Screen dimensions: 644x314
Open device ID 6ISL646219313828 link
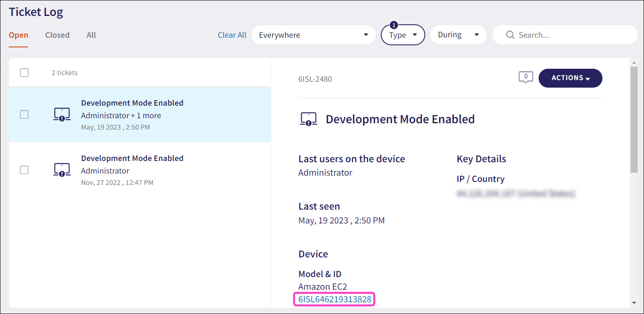click(335, 299)
